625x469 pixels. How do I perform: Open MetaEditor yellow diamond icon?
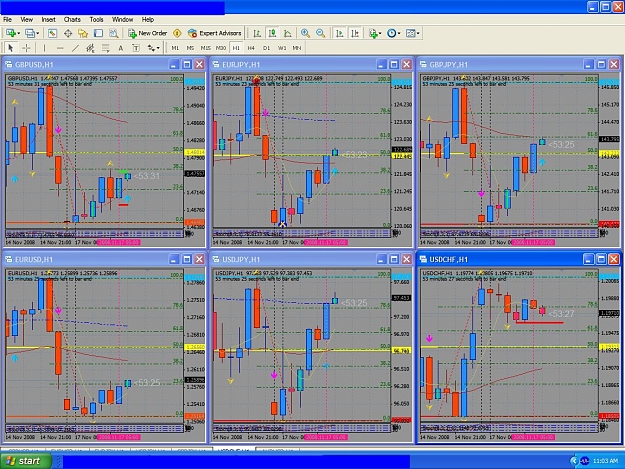point(177,33)
